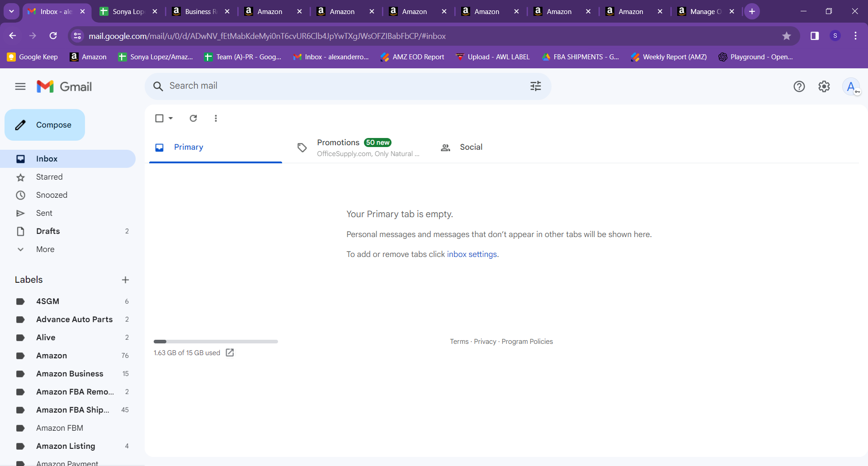Open the Gmail main menu hamburger icon
This screenshot has width=868, height=466.
pyautogui.click(x=20, y=86)
